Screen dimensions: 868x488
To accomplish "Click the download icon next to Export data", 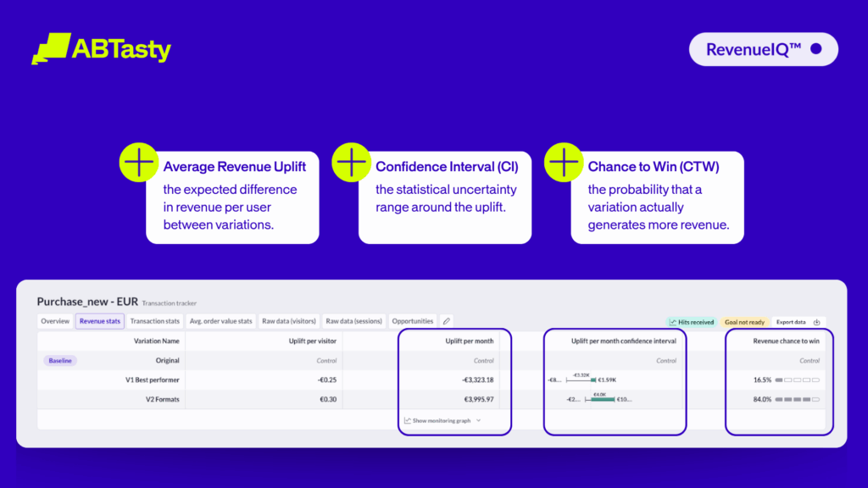I will (816, 322).
